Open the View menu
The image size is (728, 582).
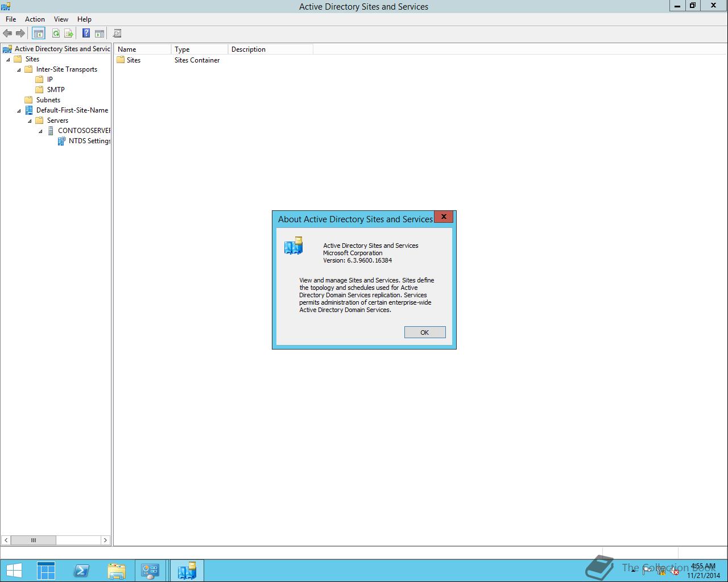pos(61,19)
